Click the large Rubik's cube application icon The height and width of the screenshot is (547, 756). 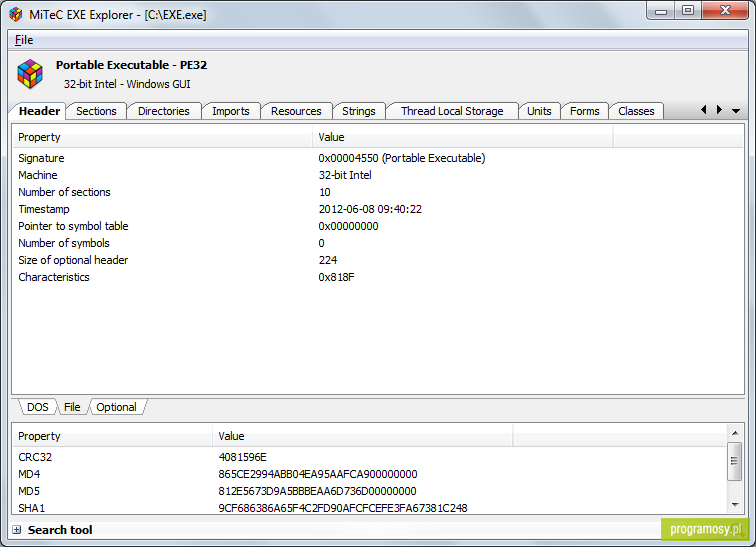tap(30, 74)
